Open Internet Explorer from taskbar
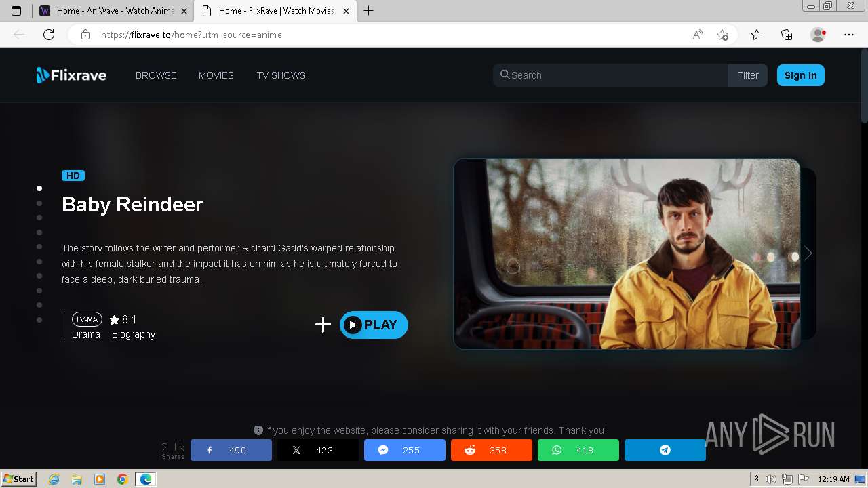868x488 pixels. click(54, 479)
